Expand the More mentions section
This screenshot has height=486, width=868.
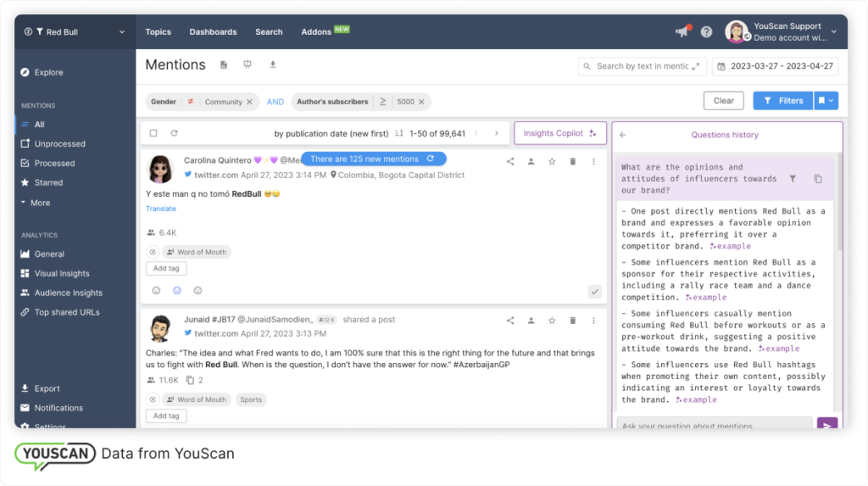tap(36, 203)
